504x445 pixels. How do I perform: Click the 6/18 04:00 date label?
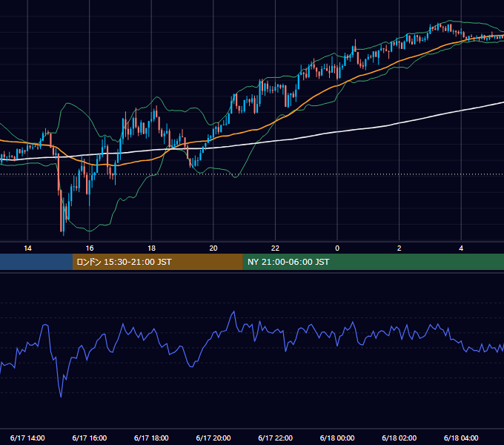pos(461,438)
